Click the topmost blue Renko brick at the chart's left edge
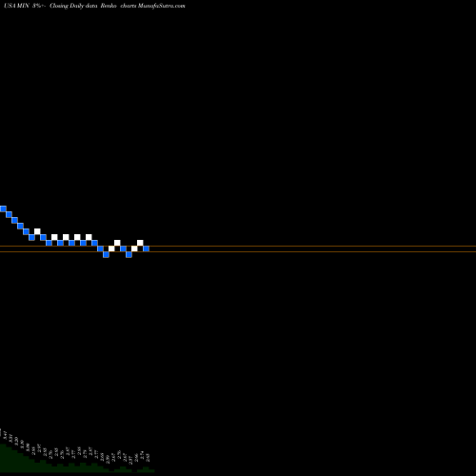The height and width of the screenshot is (476, 476). 3,208
